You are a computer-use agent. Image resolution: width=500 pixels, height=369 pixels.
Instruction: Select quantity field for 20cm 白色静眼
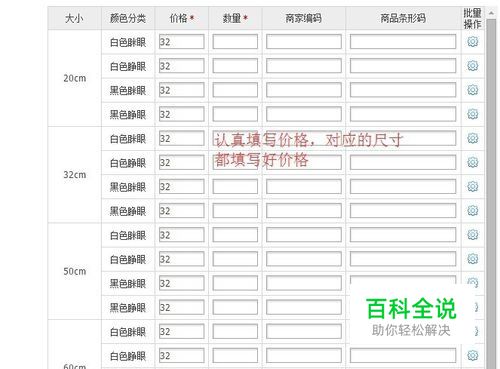(235, 66)
